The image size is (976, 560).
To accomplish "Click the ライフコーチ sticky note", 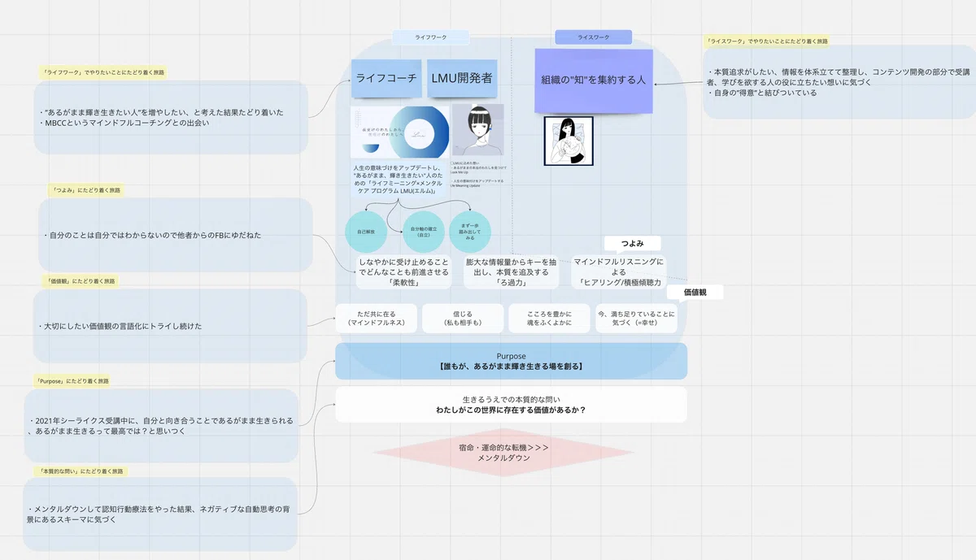I will coord(386,79).
